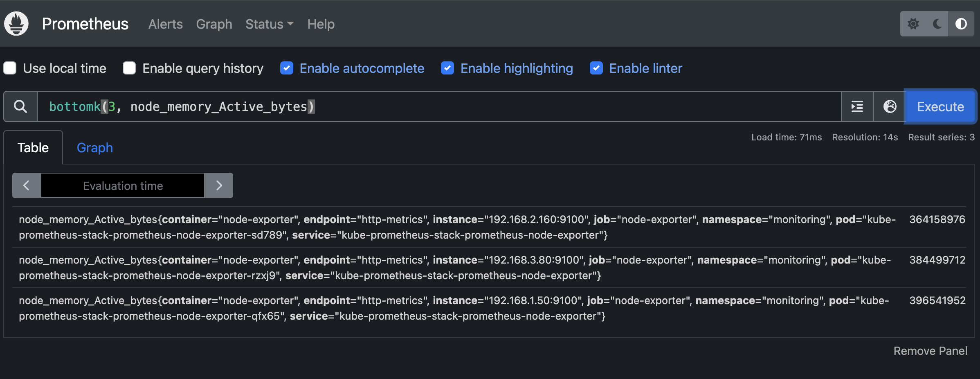Viewport: 980px width, 379px height.
Task: Expand the Status dropdown menu
Action: (x=269, y=24)
